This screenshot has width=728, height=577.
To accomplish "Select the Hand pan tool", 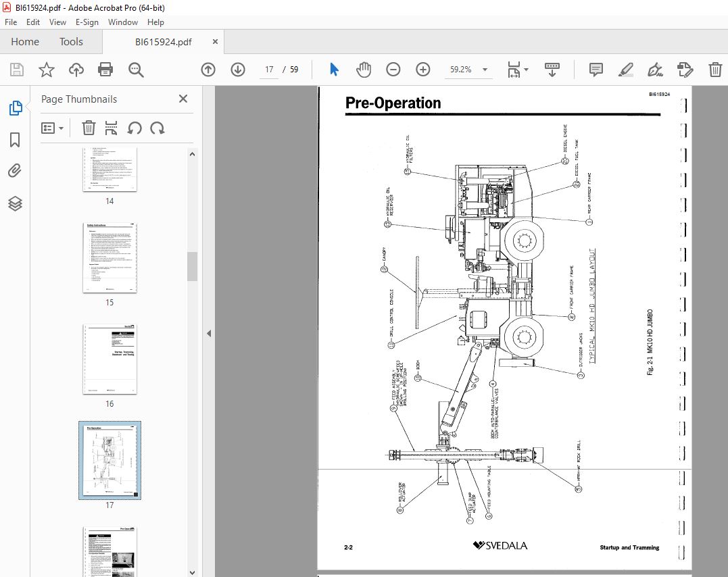I will click(x=364, y=70).
